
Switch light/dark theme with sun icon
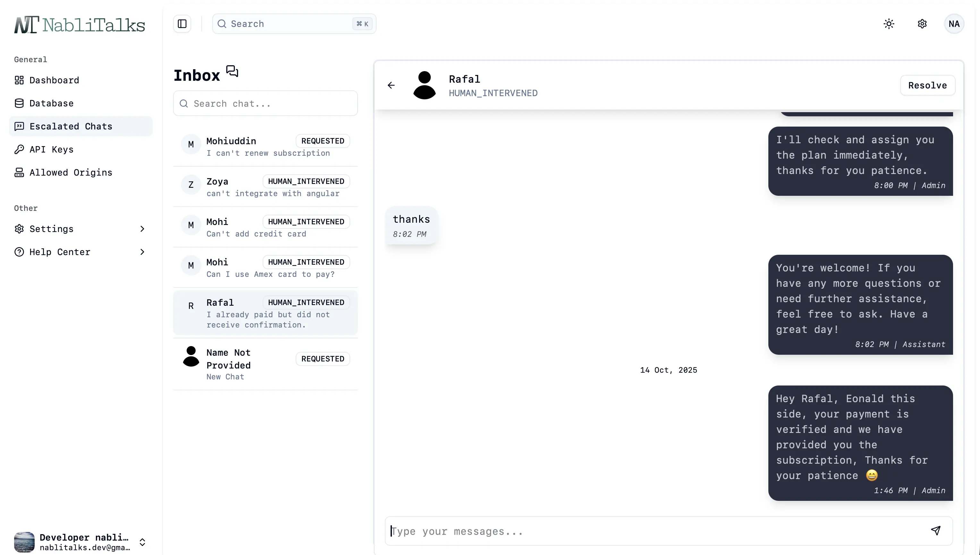pyautogui.click(x=889, y=24)
